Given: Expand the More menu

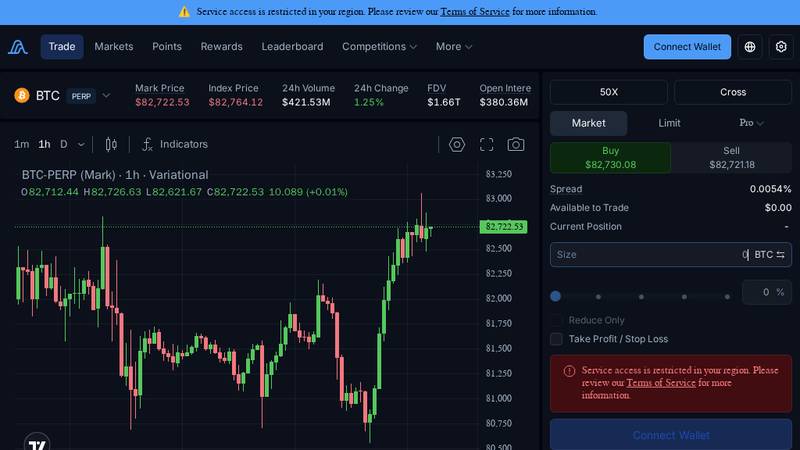Looking at the screenshot, I should tap(454, 46).
